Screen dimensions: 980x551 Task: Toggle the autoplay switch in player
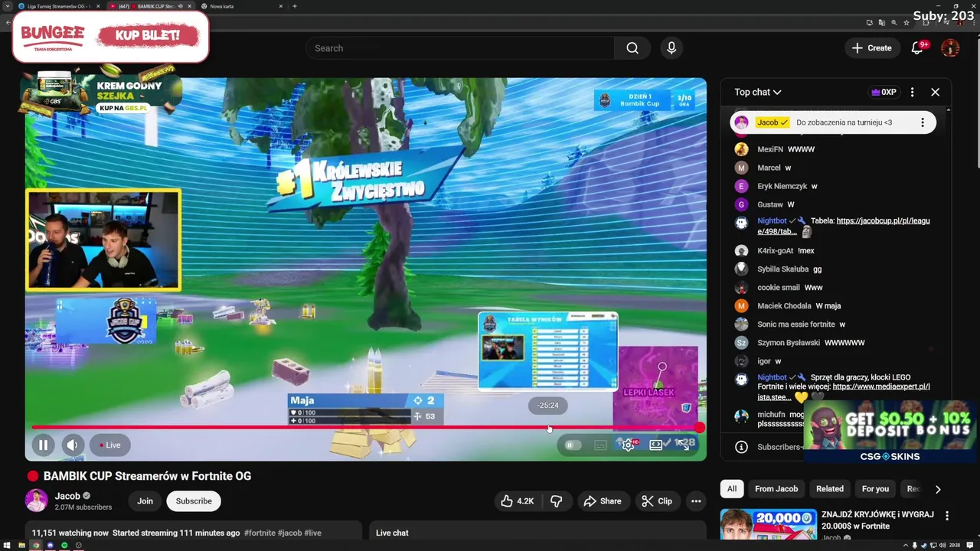tap(573, 445)
